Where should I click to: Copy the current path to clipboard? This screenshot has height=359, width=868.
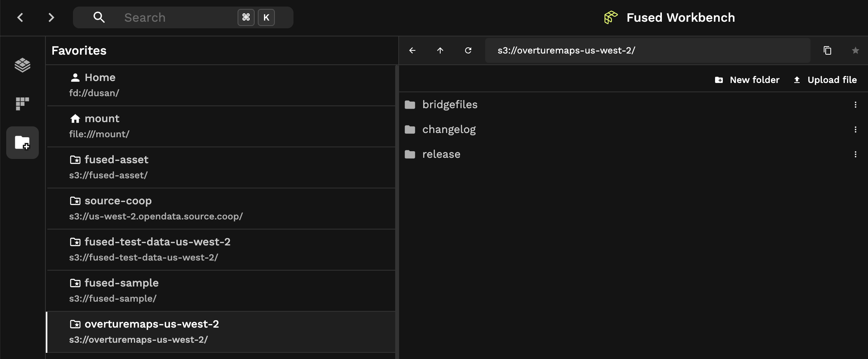click(827, 50)
